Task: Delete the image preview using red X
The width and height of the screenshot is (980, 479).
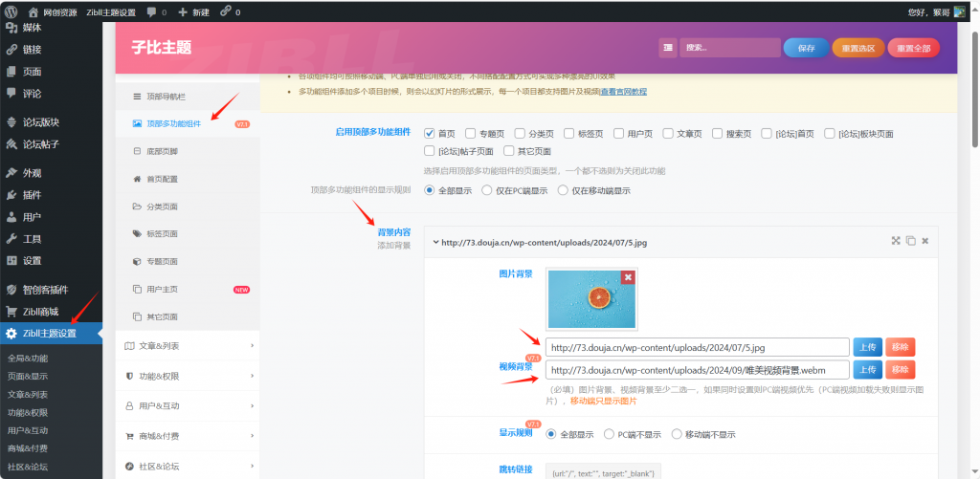Action: click(x=628, y=276)
